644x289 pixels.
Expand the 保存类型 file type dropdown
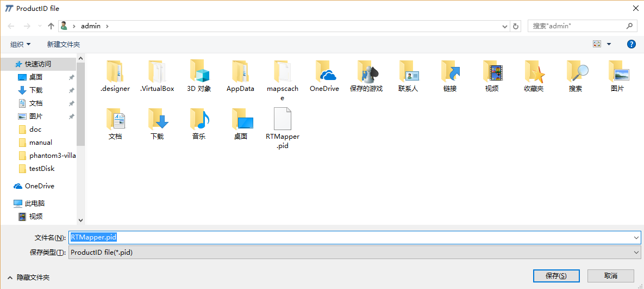(636, 253)
